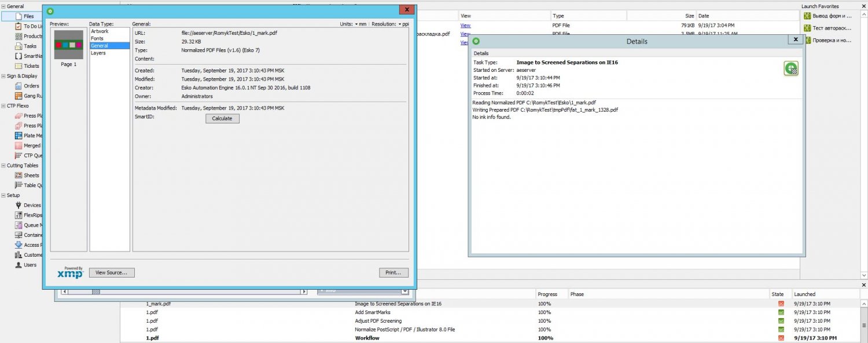This screenshot has height=343, width=868.
Task: Sort files by the Size column header
Action: 661,16
